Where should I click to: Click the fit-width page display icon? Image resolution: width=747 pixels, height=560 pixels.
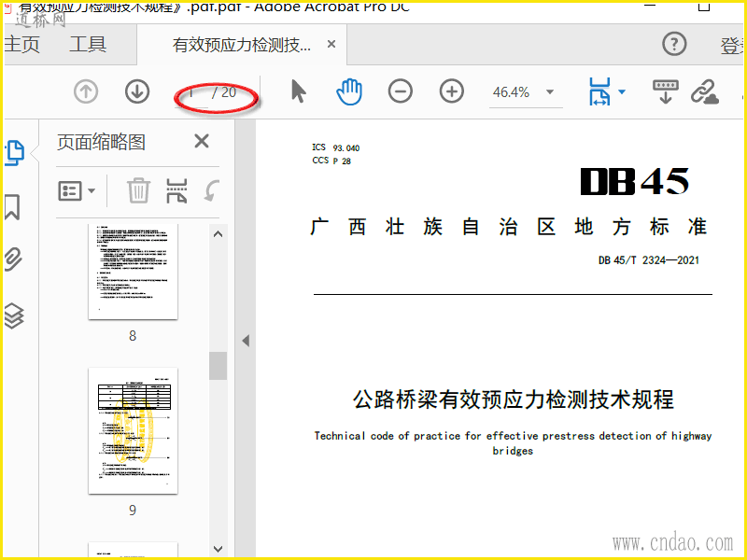tap(599, 91)
